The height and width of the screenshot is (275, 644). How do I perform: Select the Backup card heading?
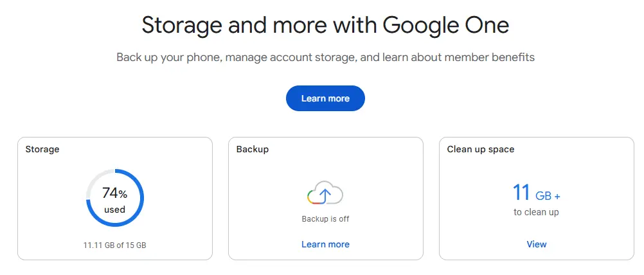252,149
